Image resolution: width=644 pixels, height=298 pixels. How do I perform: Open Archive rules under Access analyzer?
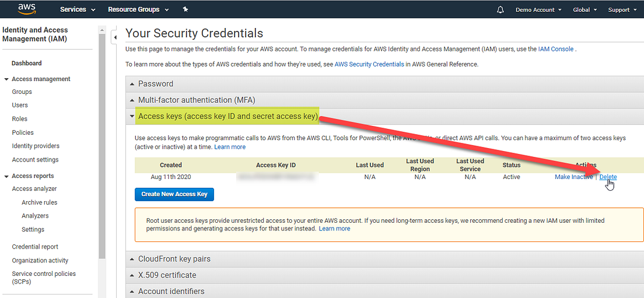coord(40,202)
